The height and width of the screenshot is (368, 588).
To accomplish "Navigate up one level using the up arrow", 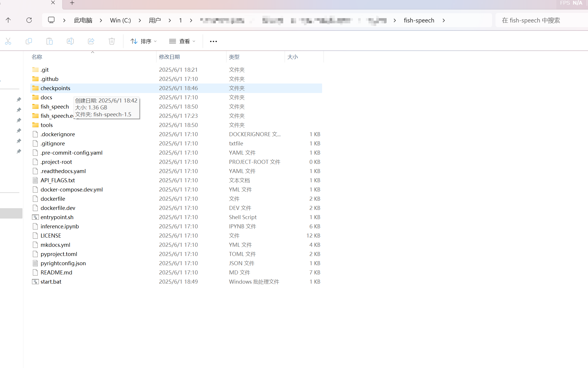I will [x=8, y=20].
